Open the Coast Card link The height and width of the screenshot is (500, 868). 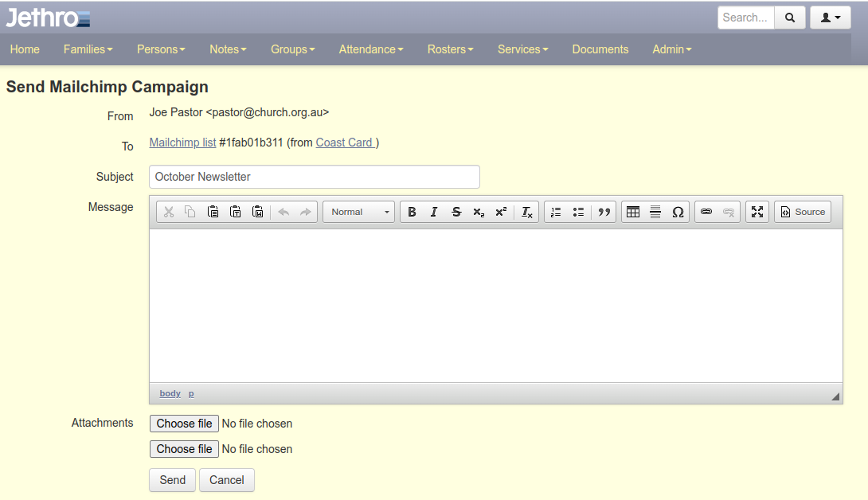pos(345,143)
